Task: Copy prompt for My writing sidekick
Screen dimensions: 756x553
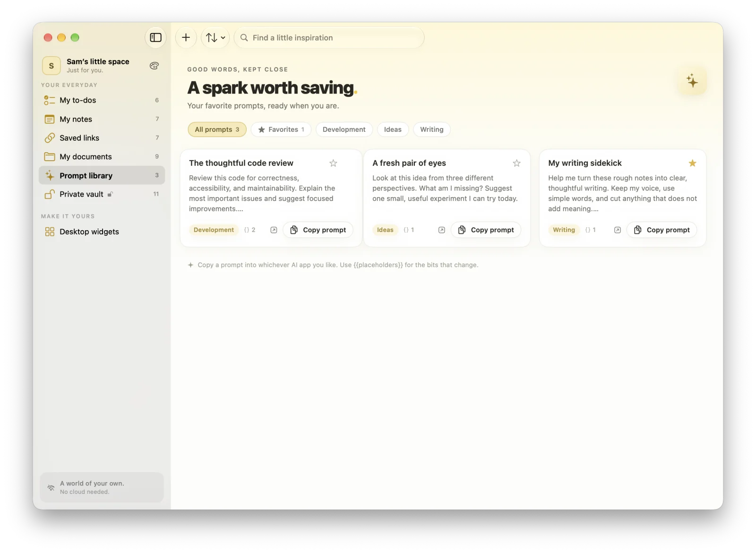Action: pos(661,230)
